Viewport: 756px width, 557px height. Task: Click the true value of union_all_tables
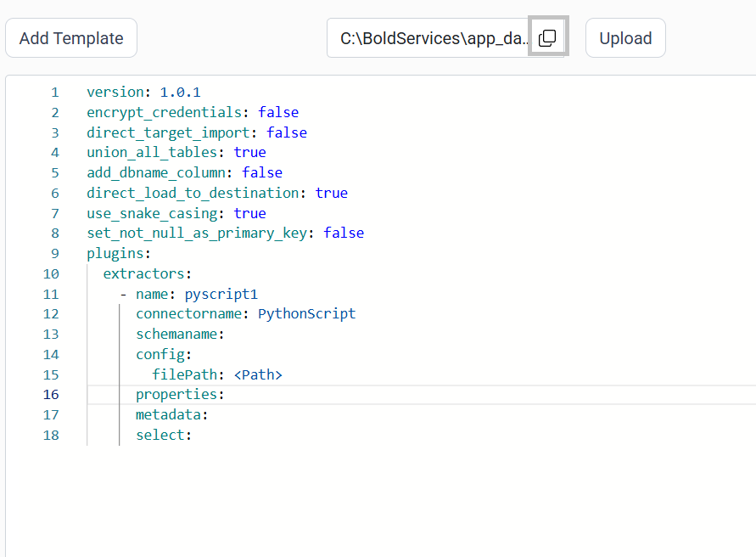249,152
